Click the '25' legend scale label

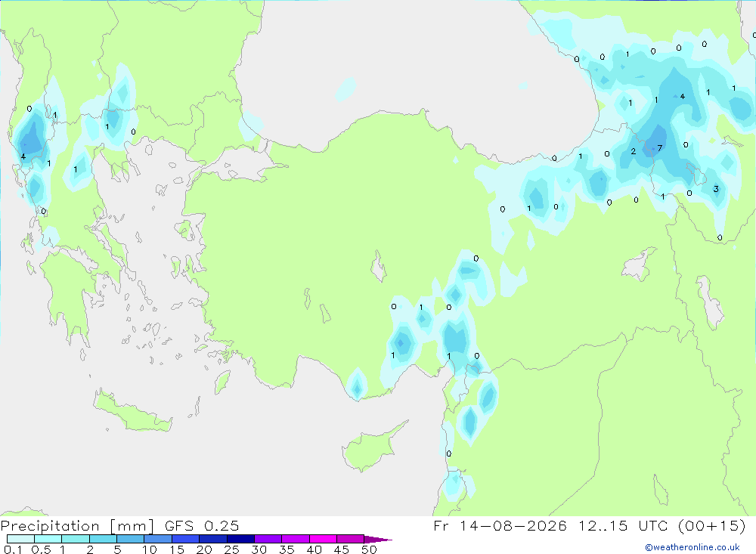click(x=232, y=549)
